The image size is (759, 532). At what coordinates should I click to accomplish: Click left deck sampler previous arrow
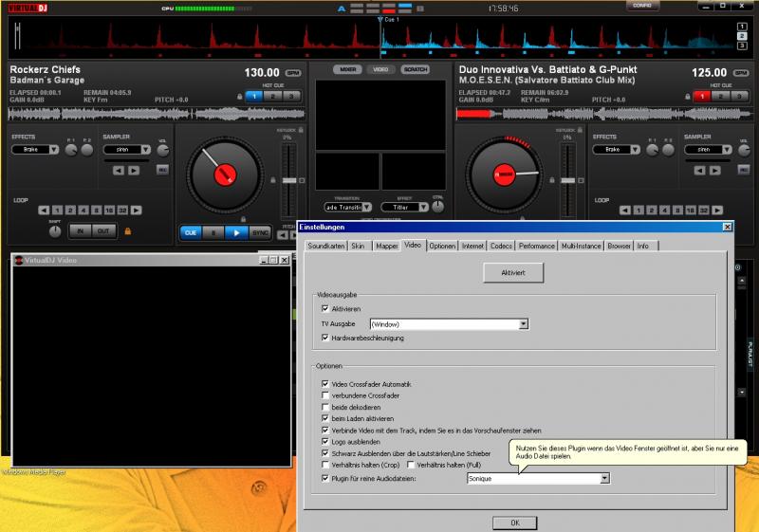pos(119,171)
